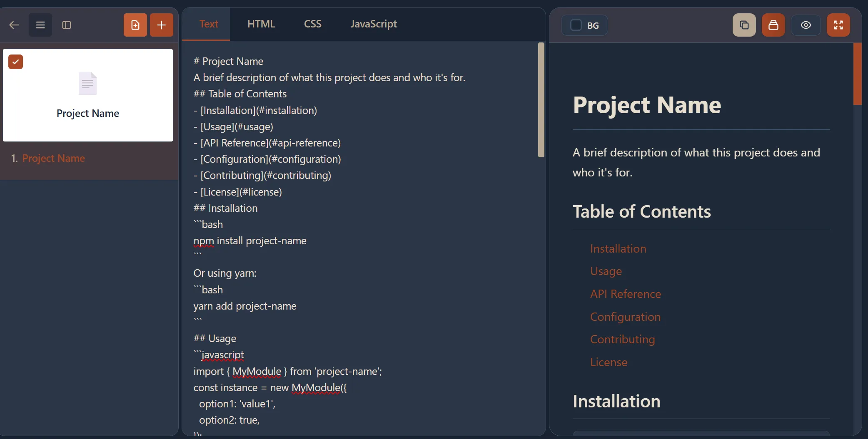Add a new item with plus icon
Screen dimensions: 868x439
[162, 25]
